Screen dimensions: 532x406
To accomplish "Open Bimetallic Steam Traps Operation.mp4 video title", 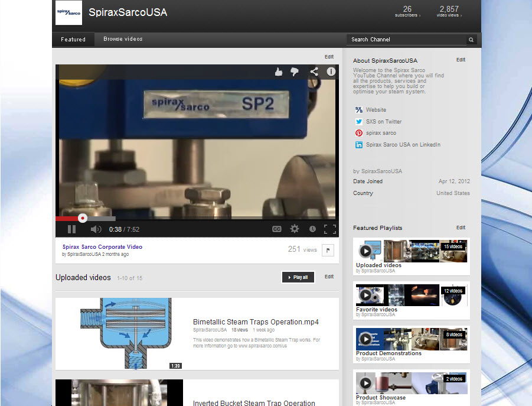I will [256, 322].
